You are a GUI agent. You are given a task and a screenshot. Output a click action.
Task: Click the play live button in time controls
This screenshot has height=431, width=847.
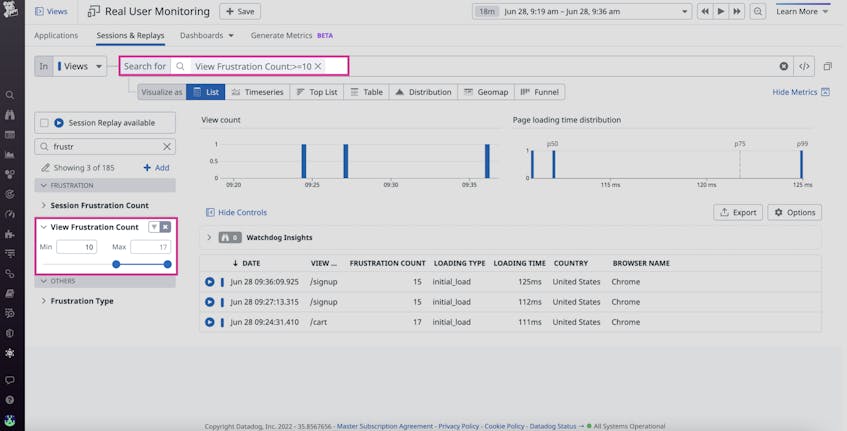pyautogui.click(x=721, y=11)
